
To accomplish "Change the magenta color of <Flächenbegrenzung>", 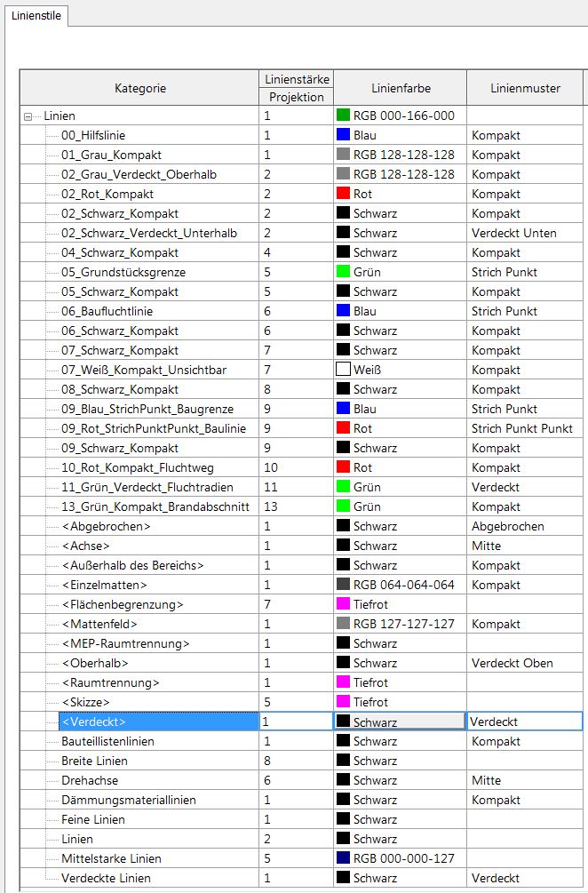I will tap(344, 605).
